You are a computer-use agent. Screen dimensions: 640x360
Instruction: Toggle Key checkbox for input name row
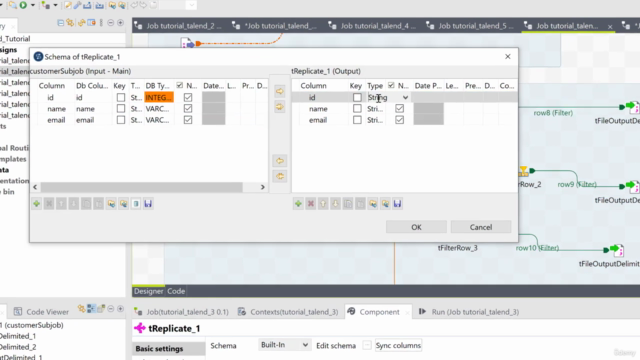[121, 109]
